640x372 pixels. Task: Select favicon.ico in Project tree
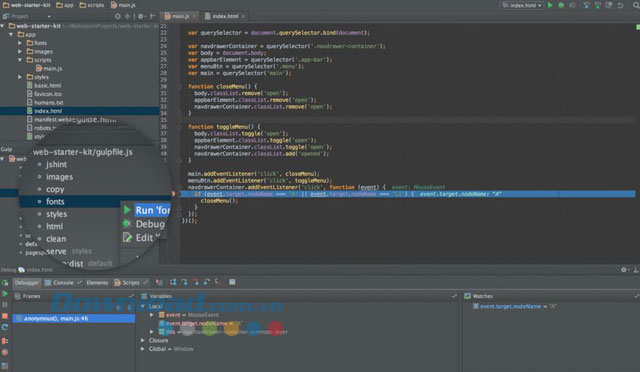44,94
